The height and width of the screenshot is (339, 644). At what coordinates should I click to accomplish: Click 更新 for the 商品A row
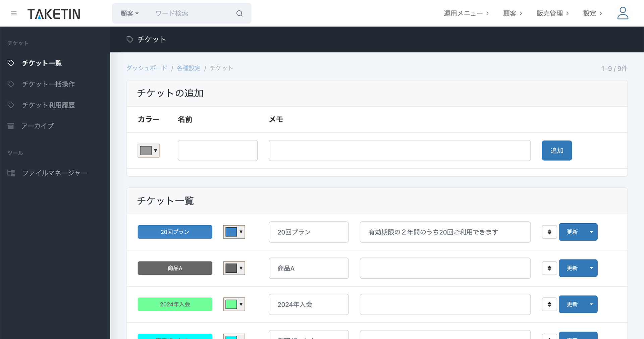coord(572,268)
